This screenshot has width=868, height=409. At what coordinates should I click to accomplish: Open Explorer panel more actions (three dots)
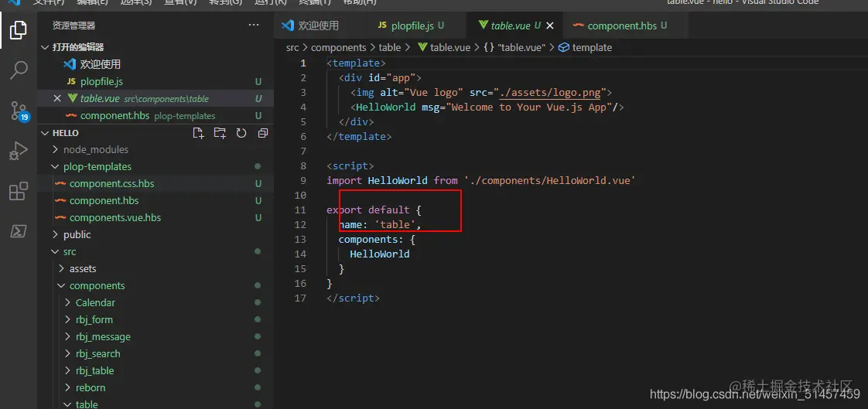tap(254, 25)
